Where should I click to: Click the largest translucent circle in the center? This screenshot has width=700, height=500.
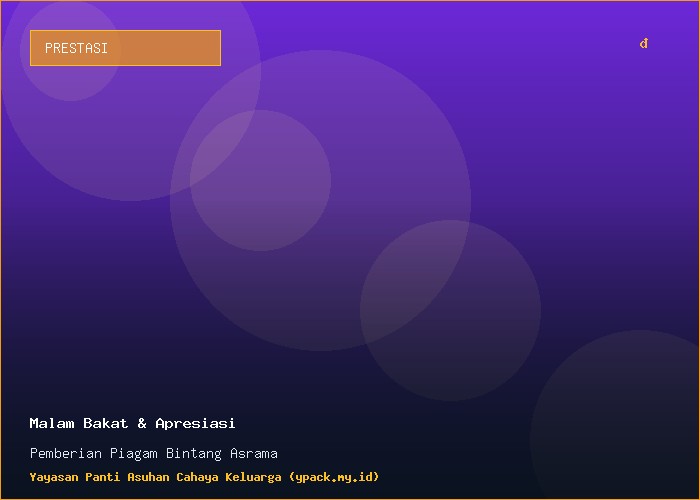tap(321, 200)
